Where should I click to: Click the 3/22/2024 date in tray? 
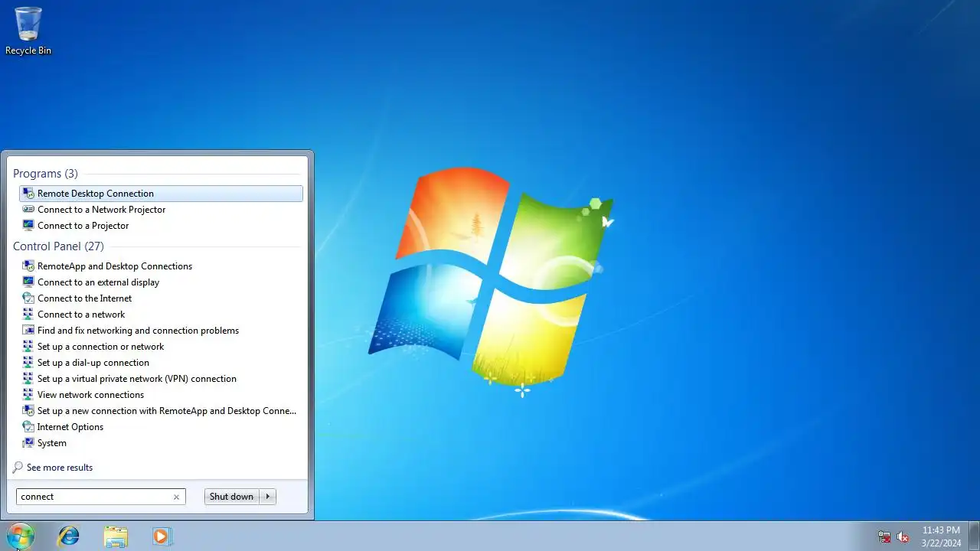941,543
